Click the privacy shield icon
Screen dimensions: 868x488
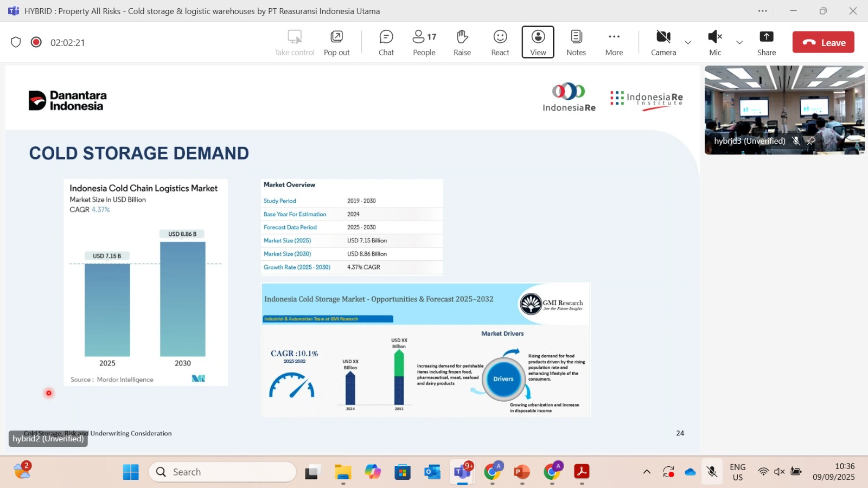(16, 42)
